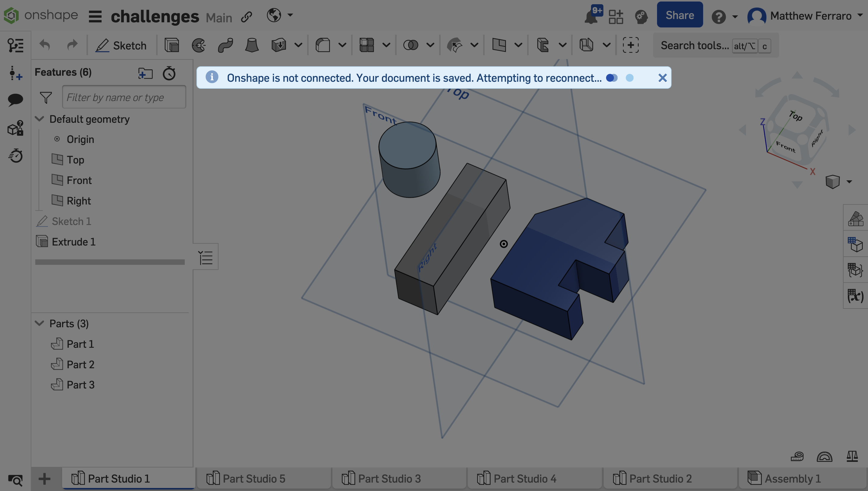Open the variable table icon
868x491 pixels.
pos(856,296)
